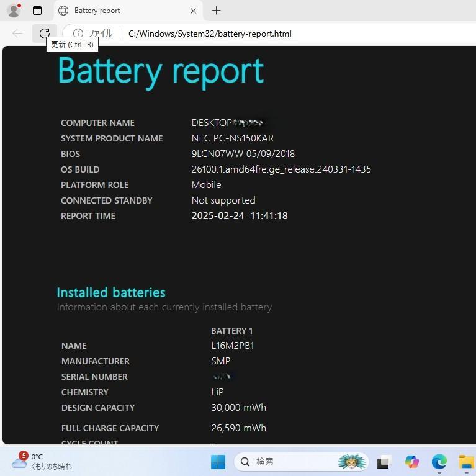
Task: Click the battery name L16M2PB1
Action: [233, 346]
